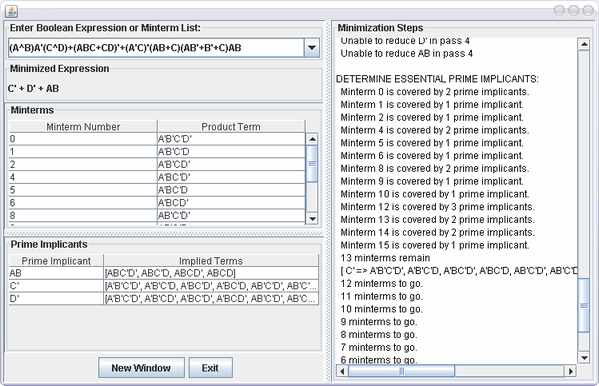Select product term A'B'CD' cell

tap(231, 164)
